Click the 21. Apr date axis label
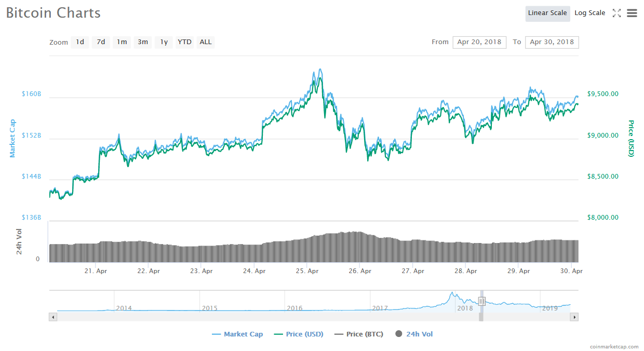The image size is (644, 351). pos(96,271)
